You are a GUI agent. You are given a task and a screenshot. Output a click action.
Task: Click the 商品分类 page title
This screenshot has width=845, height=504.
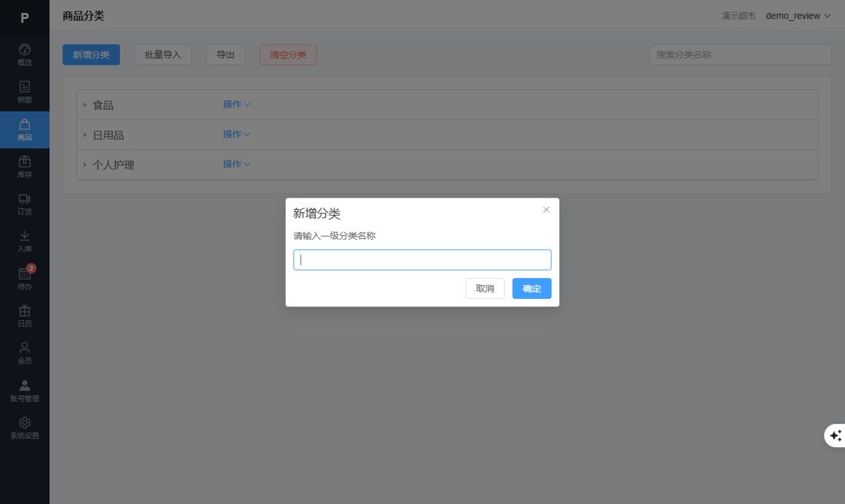pyautogui.click(x=83, y=15)
